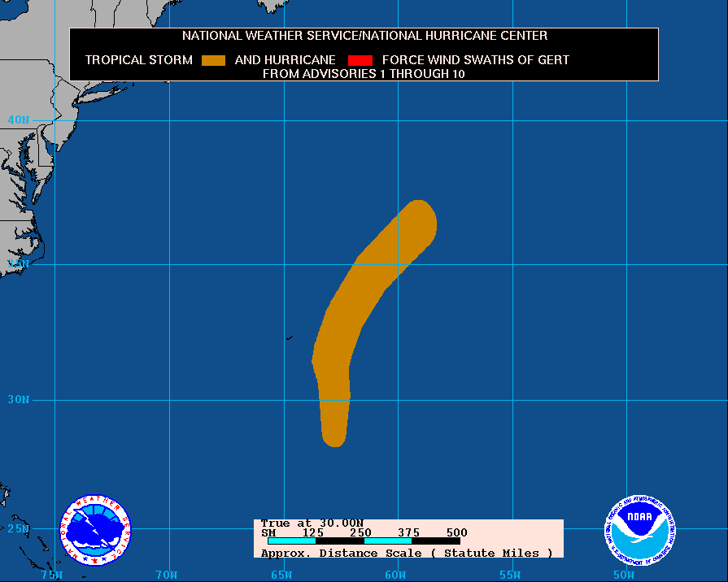728x582 pixels.
Task: Click the 35N latitude label
Action: tap(19, 263)
